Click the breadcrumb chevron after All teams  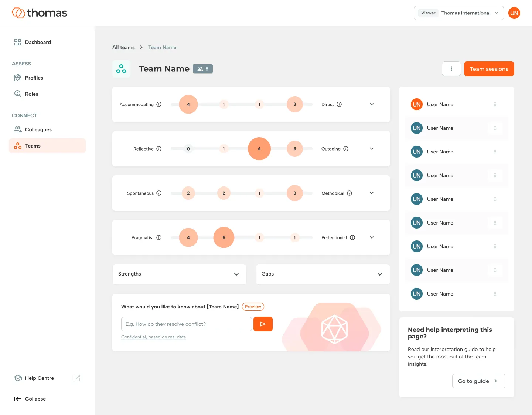[141, 47]
